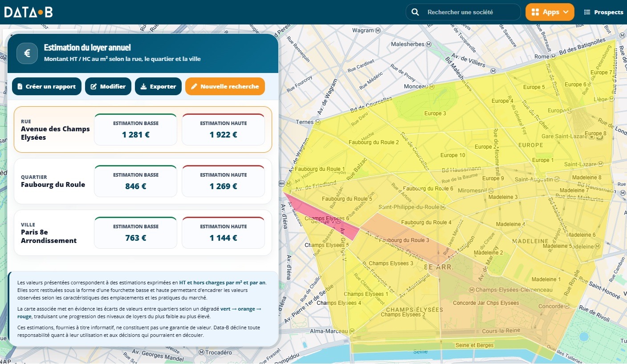Start a 'Nouvelle recherche'

point(225,86)
